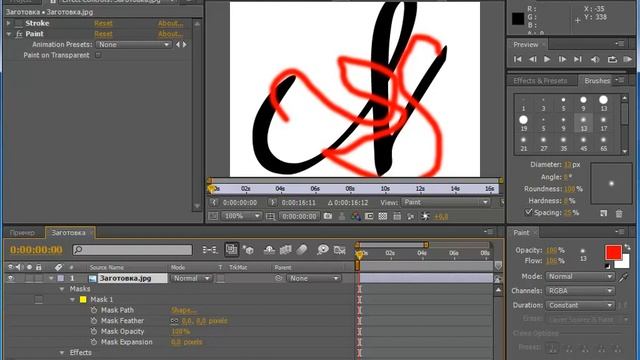The image size is (640, 360).
Task: Open the 100% magnification dropdown
Action: pyautogui.click(x=241, y=216)
